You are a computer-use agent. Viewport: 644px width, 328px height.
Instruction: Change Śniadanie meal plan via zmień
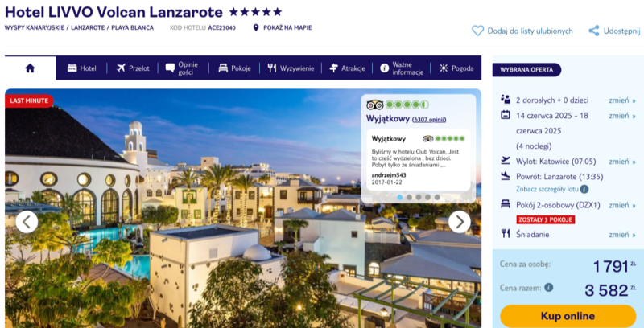(622, 235)
